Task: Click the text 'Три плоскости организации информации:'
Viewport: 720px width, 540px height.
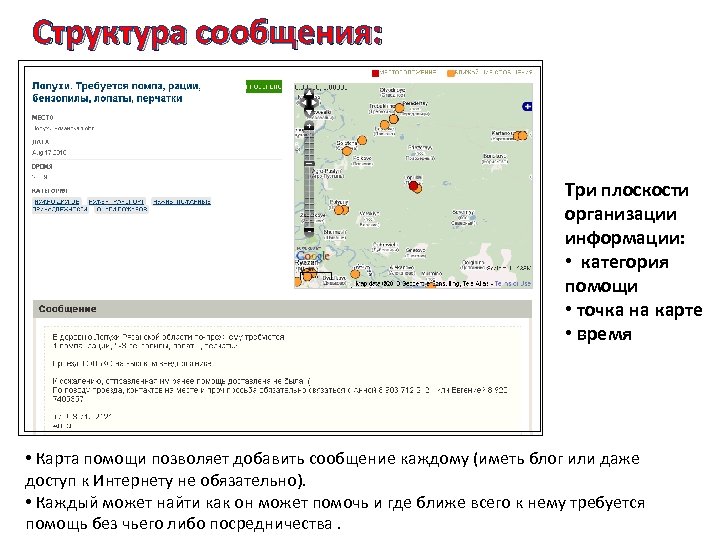Action: pyautogui.click(x=626, y=214)
